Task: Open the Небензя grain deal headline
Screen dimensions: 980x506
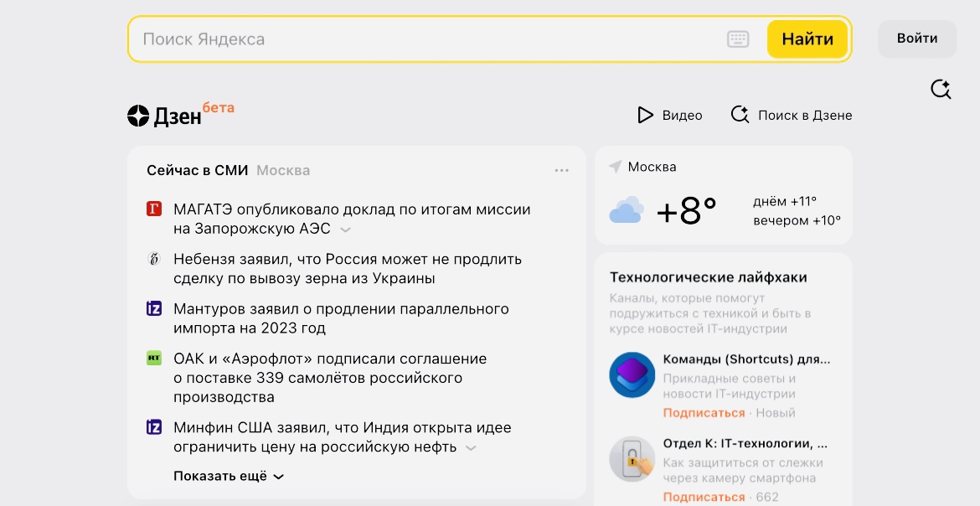Action: (348, 268)
